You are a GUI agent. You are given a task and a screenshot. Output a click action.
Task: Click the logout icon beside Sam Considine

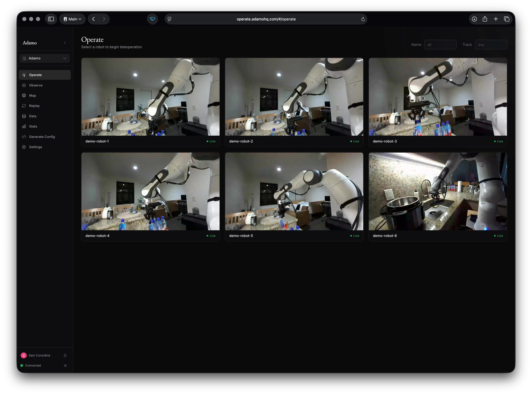click(65, 355)
